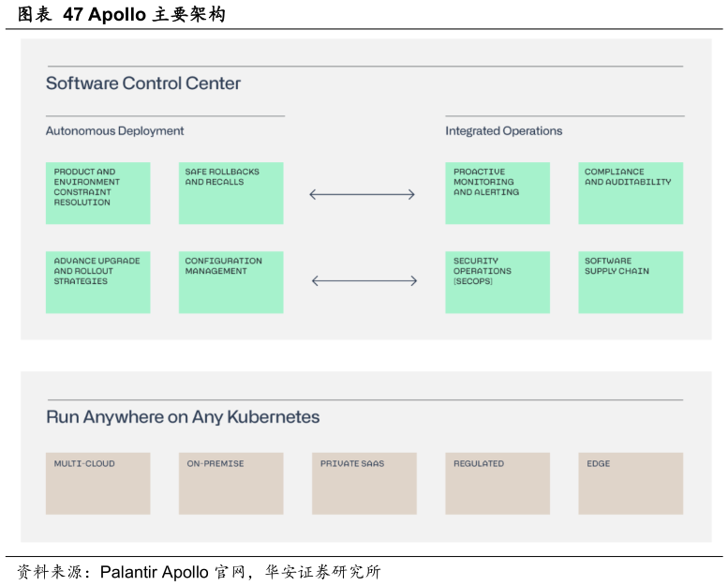Select the Advance Upgrade and Rollout Strategies box

pyautogui.click(x=97, y=281)
